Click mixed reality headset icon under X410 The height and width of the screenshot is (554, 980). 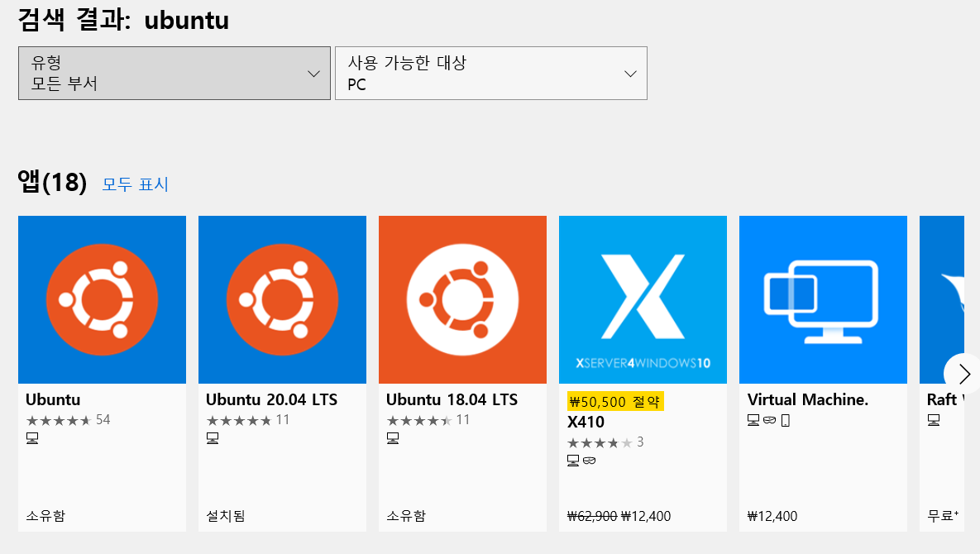click(590, 461)
